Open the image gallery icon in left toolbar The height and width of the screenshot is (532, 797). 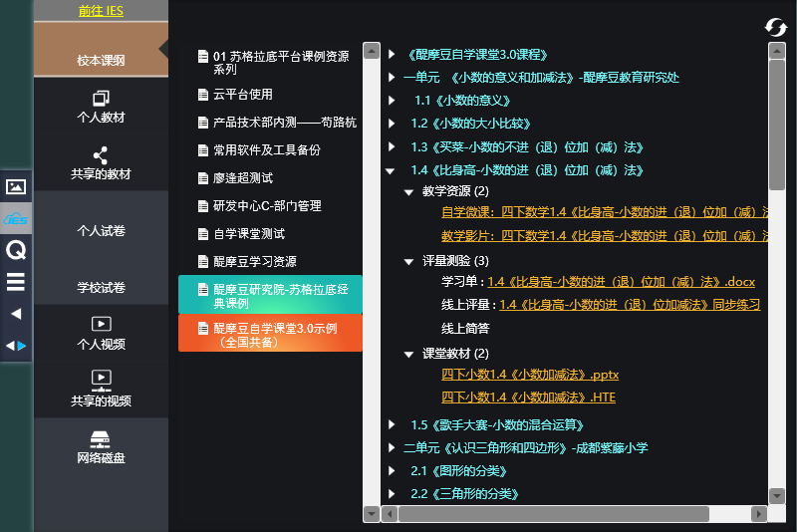pyautogui.click(x=16, y=186)
